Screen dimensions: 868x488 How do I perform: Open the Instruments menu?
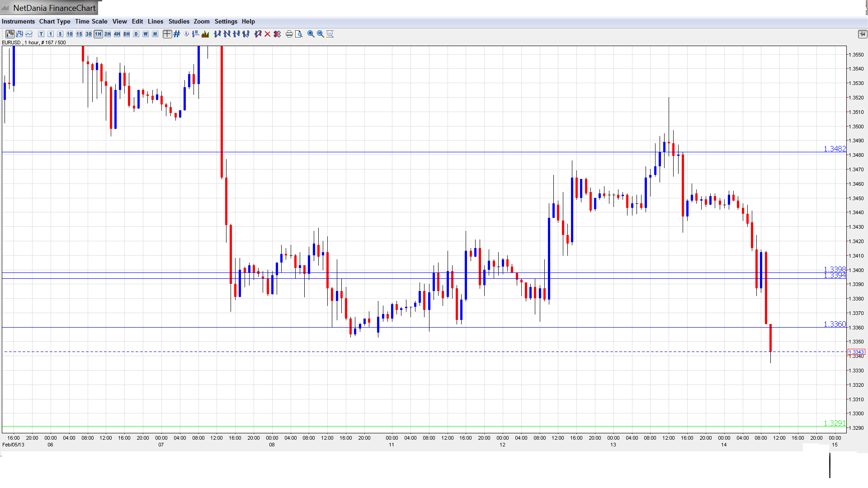(18, 21)
